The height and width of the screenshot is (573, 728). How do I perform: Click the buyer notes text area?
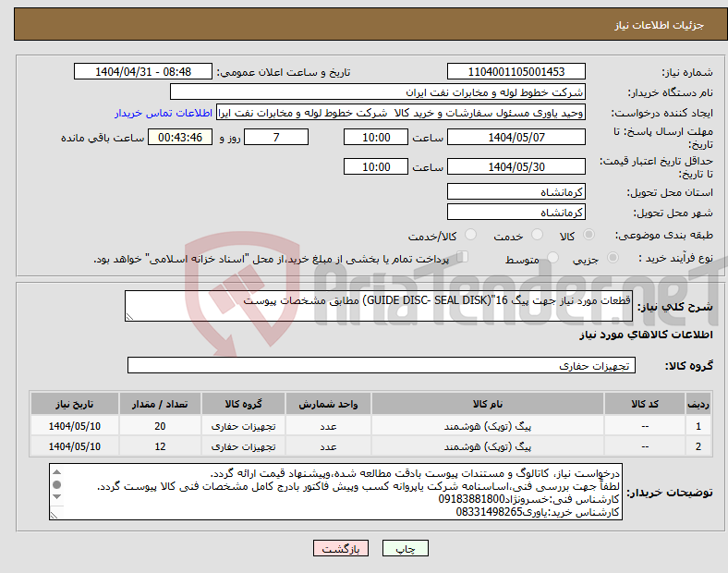(335, 492)
